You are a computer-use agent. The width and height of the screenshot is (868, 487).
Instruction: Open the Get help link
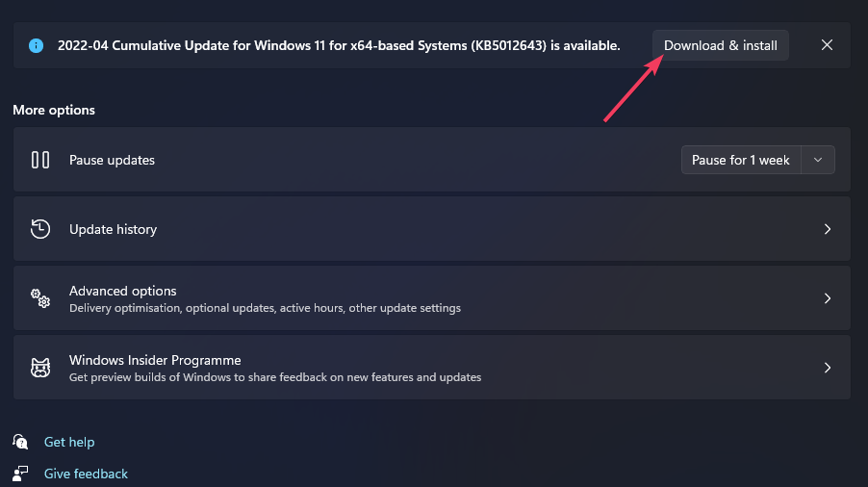(69, 442)
